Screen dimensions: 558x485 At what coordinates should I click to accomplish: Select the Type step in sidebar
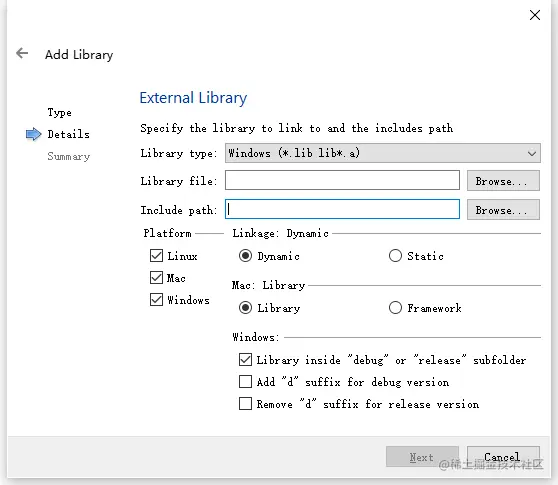click(59, 113)
